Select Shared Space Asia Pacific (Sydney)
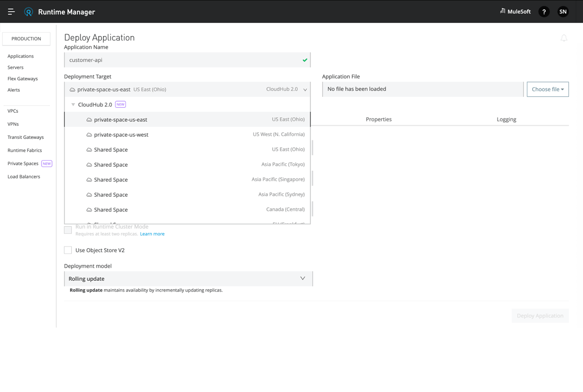The image size is (583, 392). (x=188, y=194)
